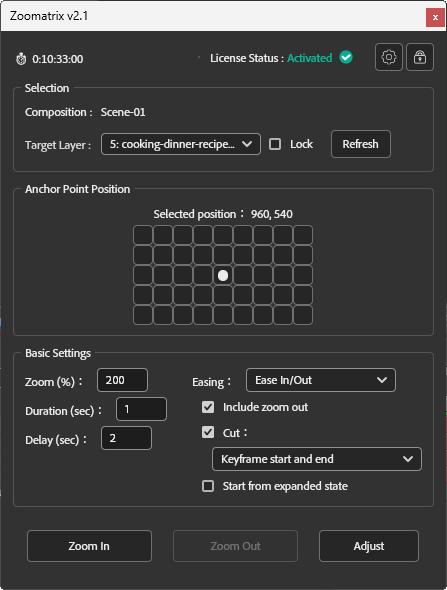The image size is (447, 590).
Task: Select the top-left anchor grid cell
Action: (x=143, y=235)
